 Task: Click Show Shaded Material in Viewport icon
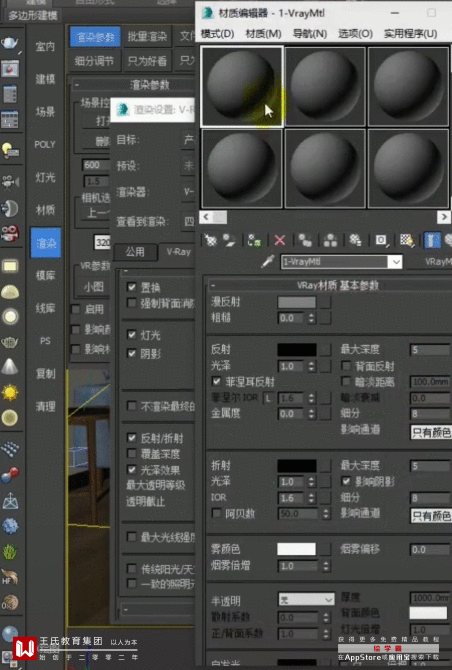pos(407,241)
